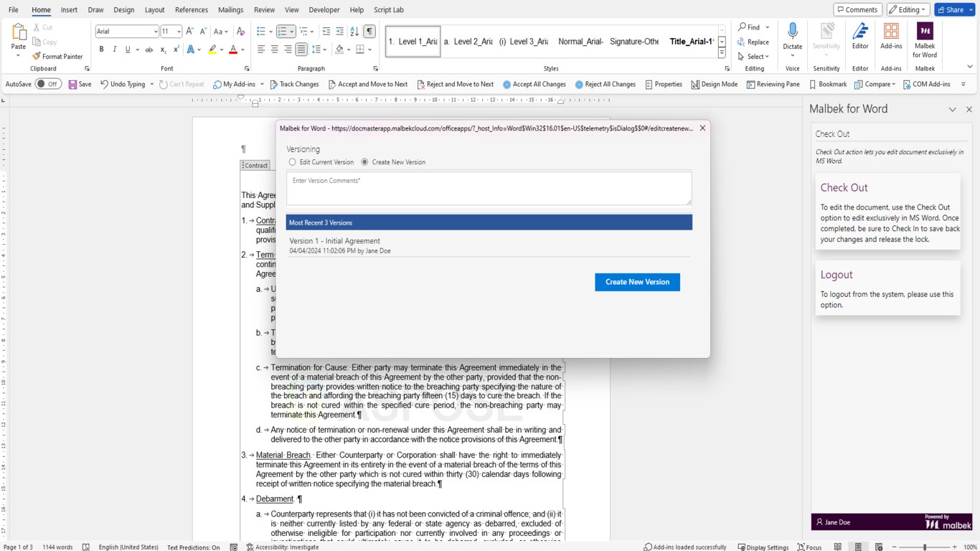Toggle Design Mode
This screenshot has height=551, width=980.
point(715,85)
